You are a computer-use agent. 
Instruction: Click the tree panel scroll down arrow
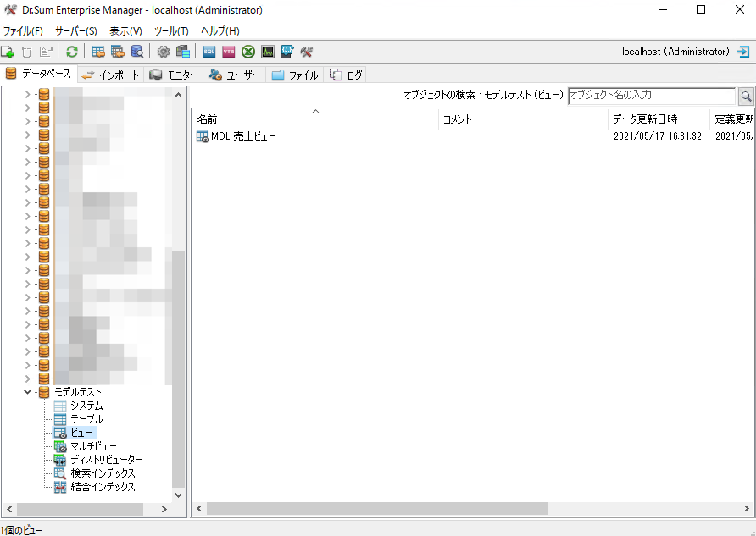point(178,495)
